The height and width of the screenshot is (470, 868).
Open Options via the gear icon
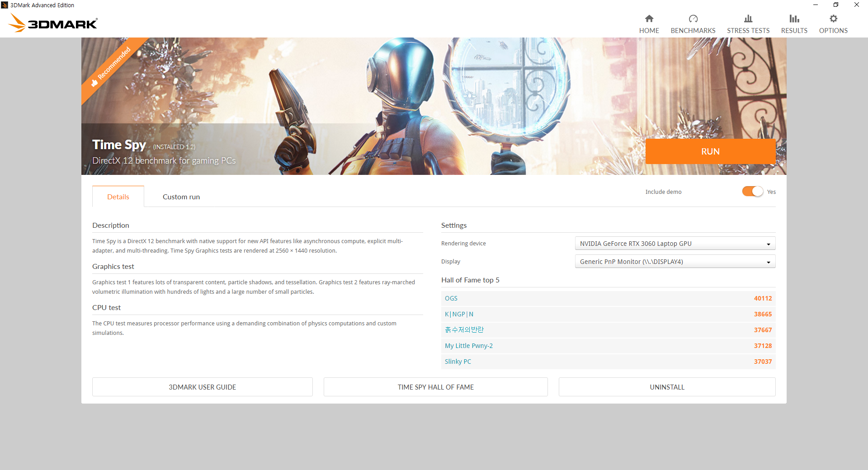(x=833, y=19)
